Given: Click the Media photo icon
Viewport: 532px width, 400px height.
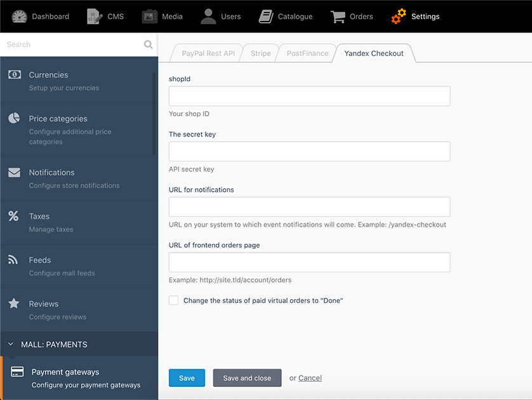Looking at the screenshot, I should tap(150, 17).
